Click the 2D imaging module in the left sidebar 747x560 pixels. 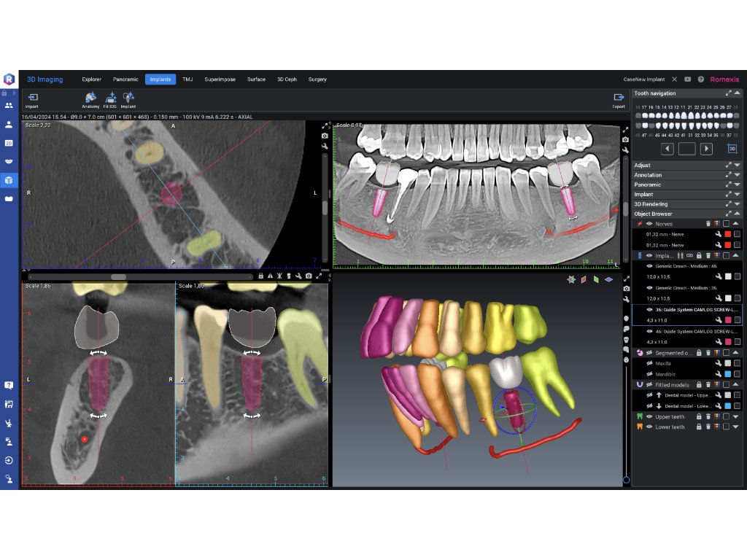(9, 143)
